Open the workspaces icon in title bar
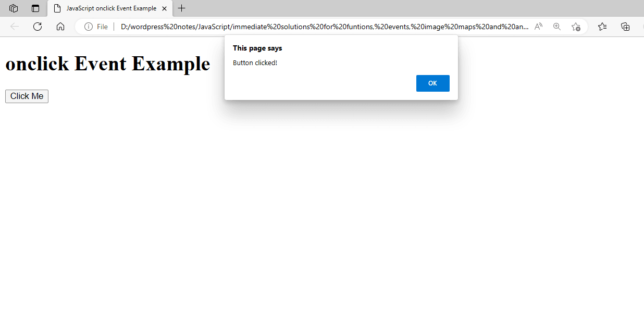 [x=14, y=8]
